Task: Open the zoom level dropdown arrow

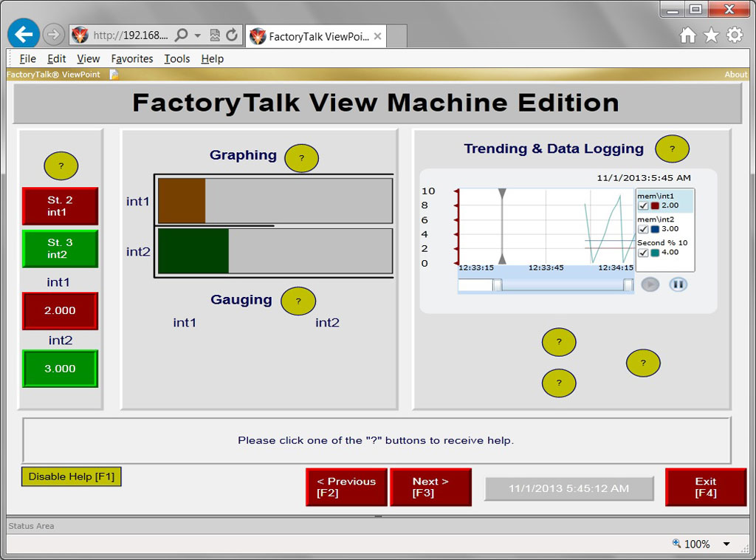Action: (x=726, y=544)
